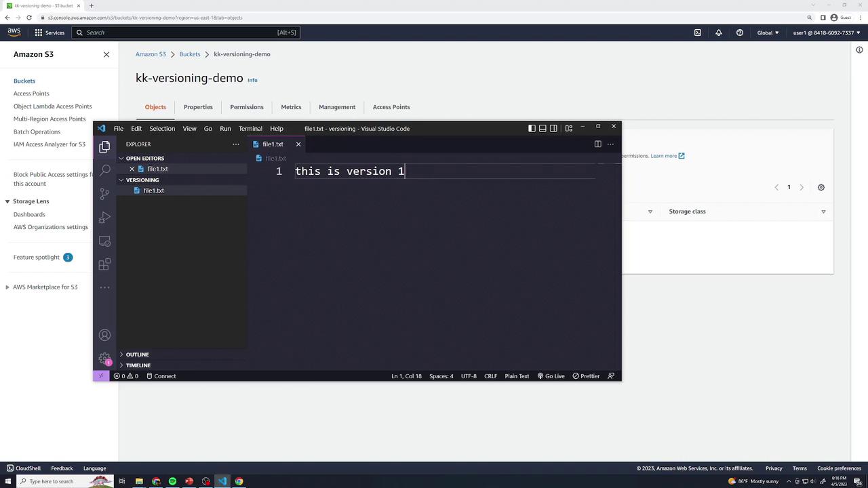Open S3 objects table preferences gear
This screenshot has width=868, height=488.
click(821, 188)
